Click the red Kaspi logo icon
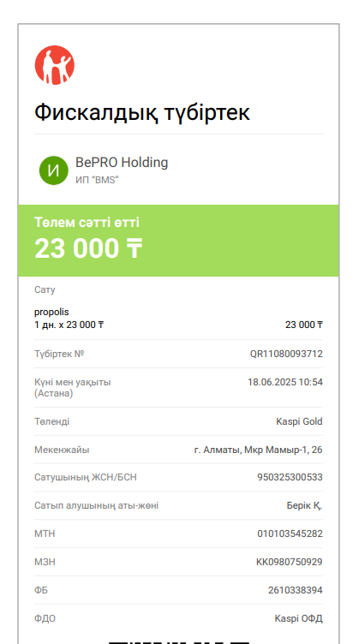The image size is (359, 644). 54,65
